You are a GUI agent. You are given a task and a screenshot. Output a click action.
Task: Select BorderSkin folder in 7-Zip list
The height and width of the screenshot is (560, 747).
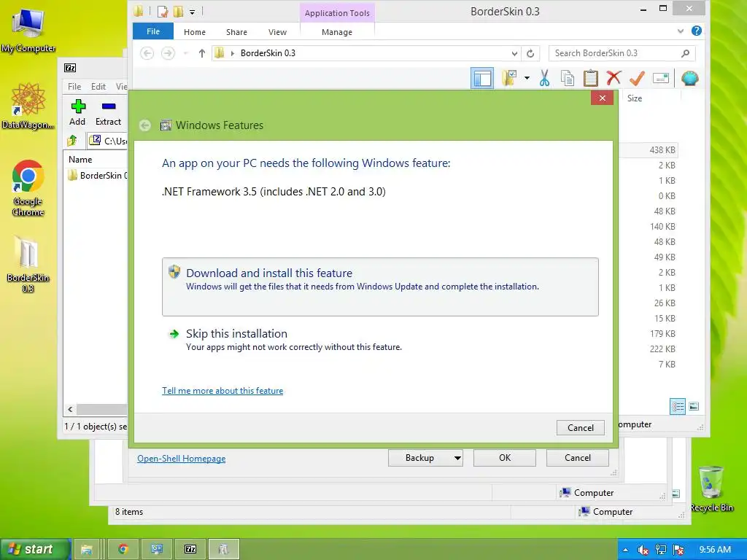coord(97,175)
